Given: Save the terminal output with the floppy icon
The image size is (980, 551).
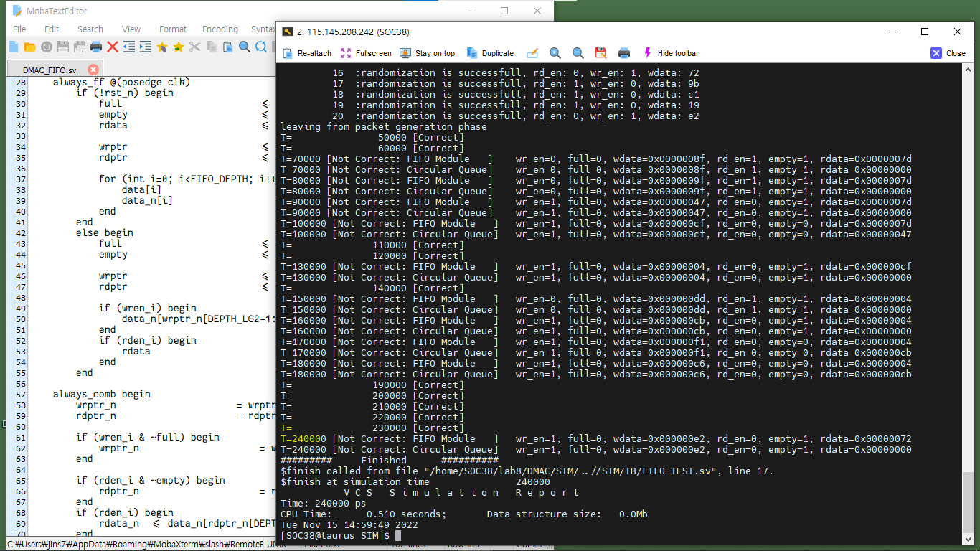Looking at the screenshot, I should [600, 53].
